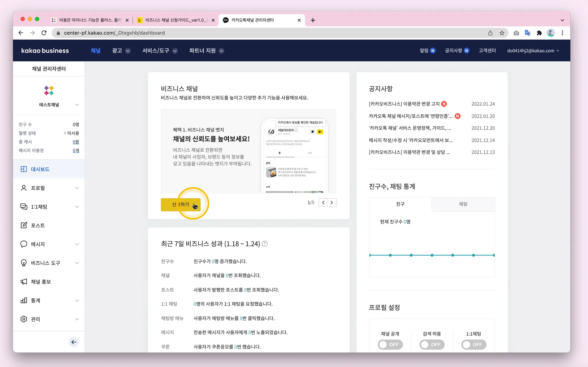Switch to the 채팅 statistics tab
This screenshot has width=588, height=367.
point(463,204)
